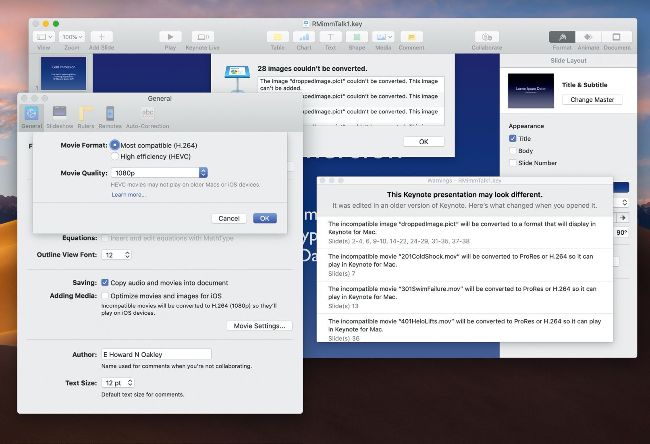Switch to the Slideshow preferences tab
Image resolution: width=650 pixels, height=444 pixels.
coord(60,115)
